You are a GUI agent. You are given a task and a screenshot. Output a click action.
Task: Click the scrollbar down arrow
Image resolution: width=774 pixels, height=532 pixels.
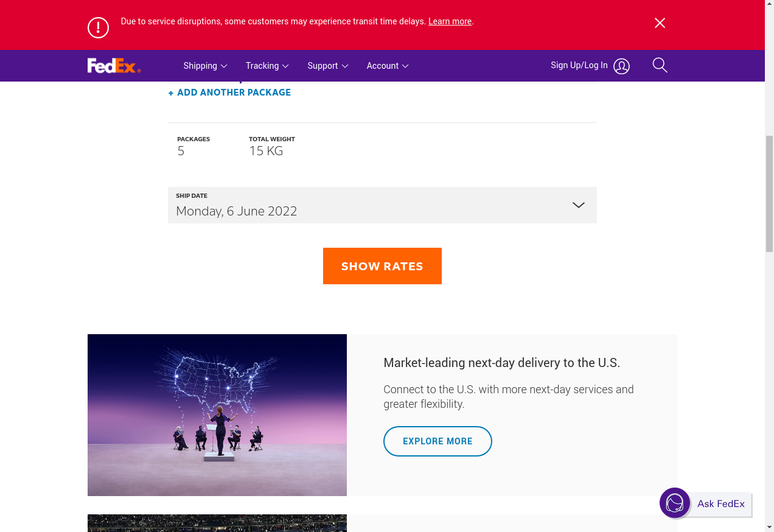(769, 527)
